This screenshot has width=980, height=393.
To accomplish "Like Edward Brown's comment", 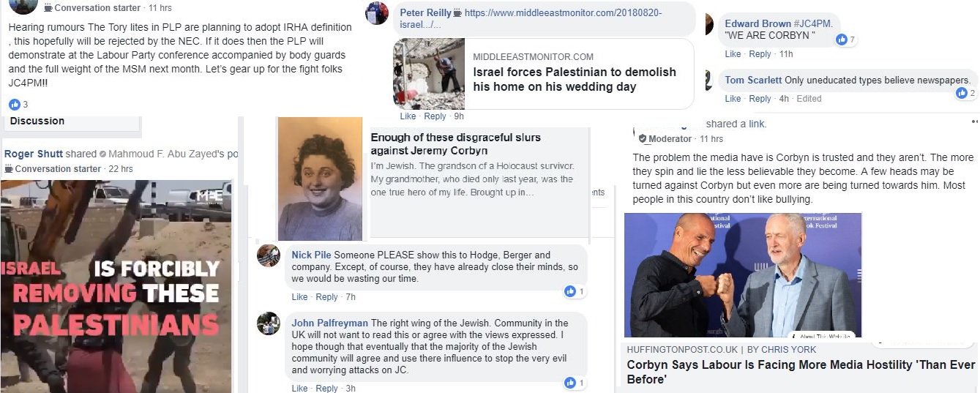I will point(733,54).
